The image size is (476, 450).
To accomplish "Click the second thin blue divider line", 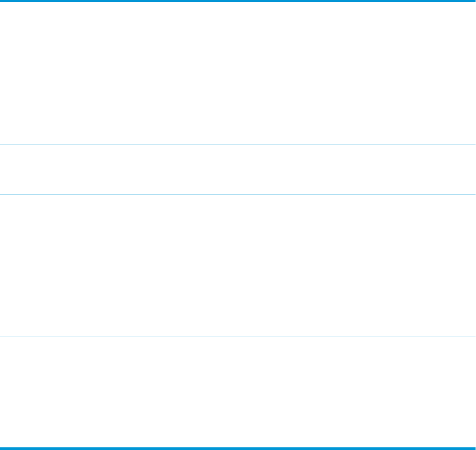I will pyautogui.click(x=238, y=195).
